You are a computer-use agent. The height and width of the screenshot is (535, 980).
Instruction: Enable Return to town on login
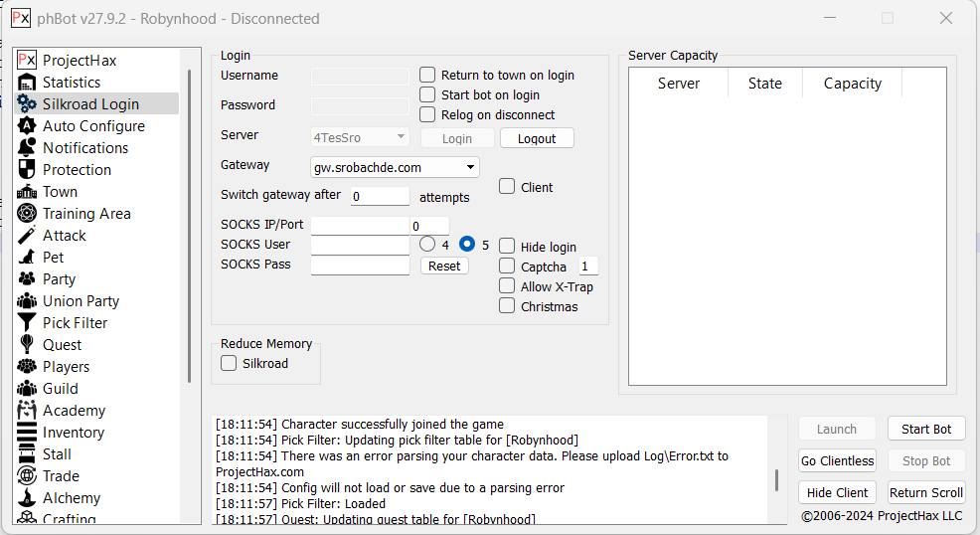coord(427,75)
